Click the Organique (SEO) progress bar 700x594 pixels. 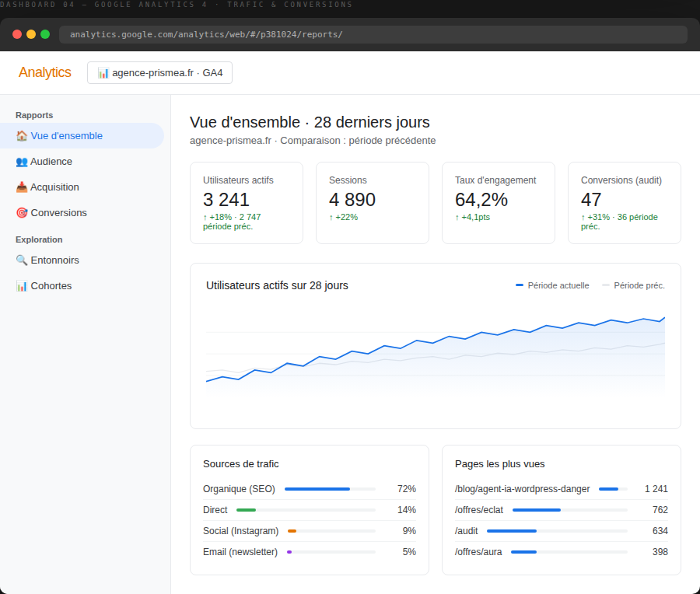330,489
